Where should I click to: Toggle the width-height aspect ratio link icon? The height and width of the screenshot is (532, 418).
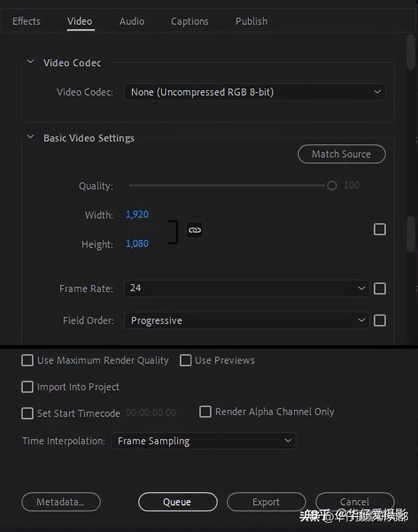point(195,230)
